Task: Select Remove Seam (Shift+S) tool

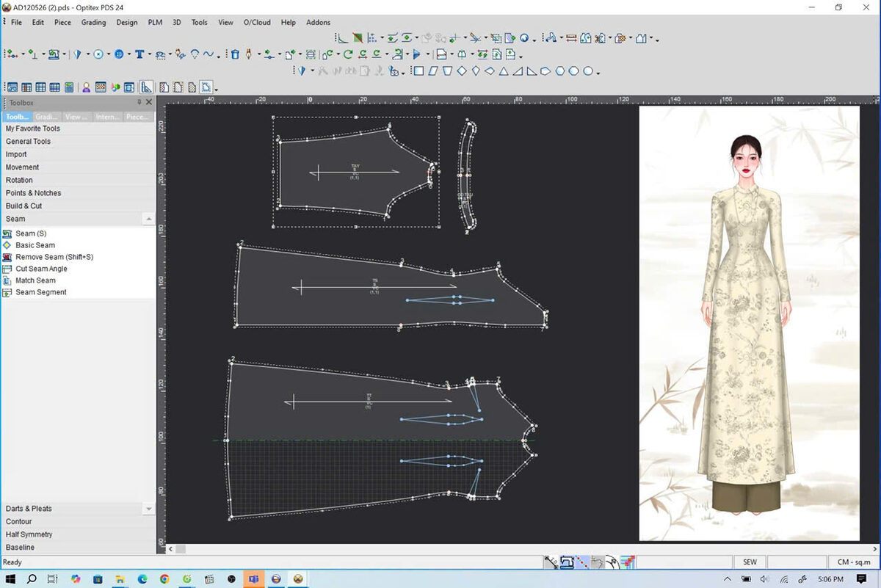Action: coord(54,257)
